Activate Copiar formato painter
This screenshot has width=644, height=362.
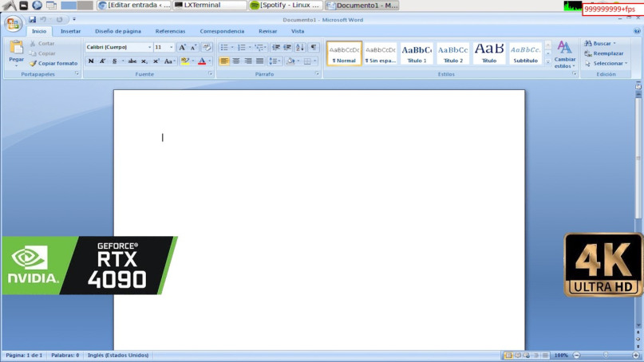click(53, 63)
